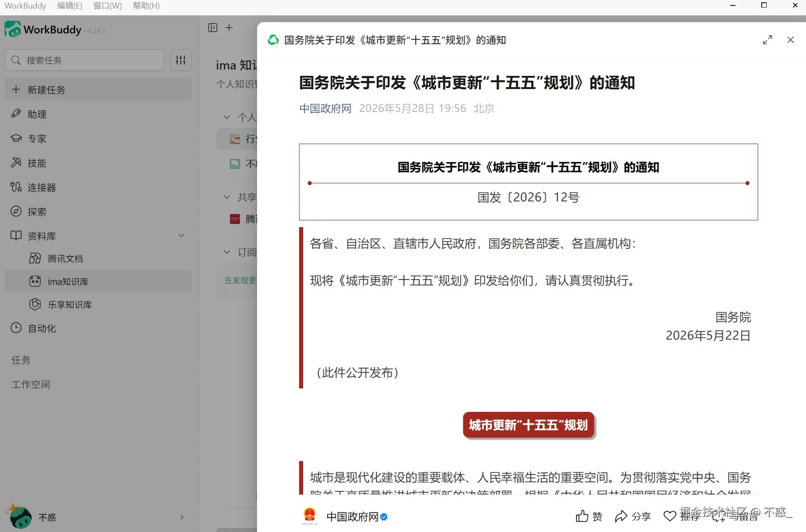The height and width of the screenshot is (532, 806).
Task: Click the date 2026年5月28日 19:56
Action: (412, 108)
